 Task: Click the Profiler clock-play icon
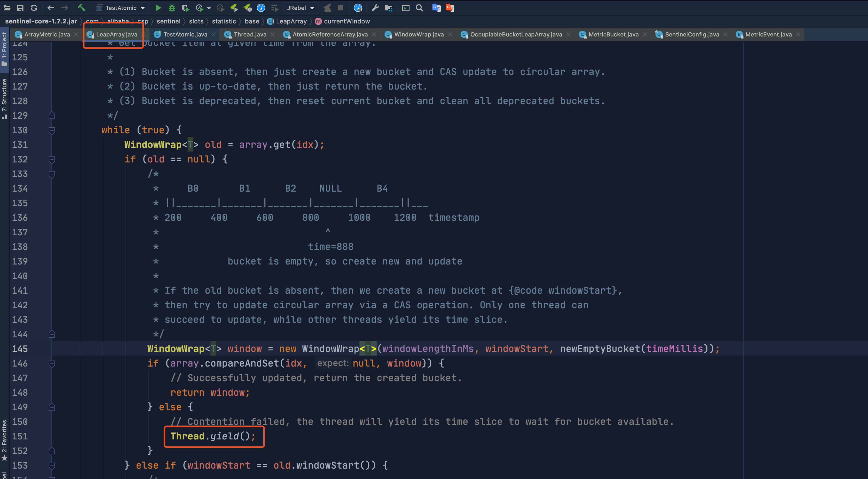[200, 8]
